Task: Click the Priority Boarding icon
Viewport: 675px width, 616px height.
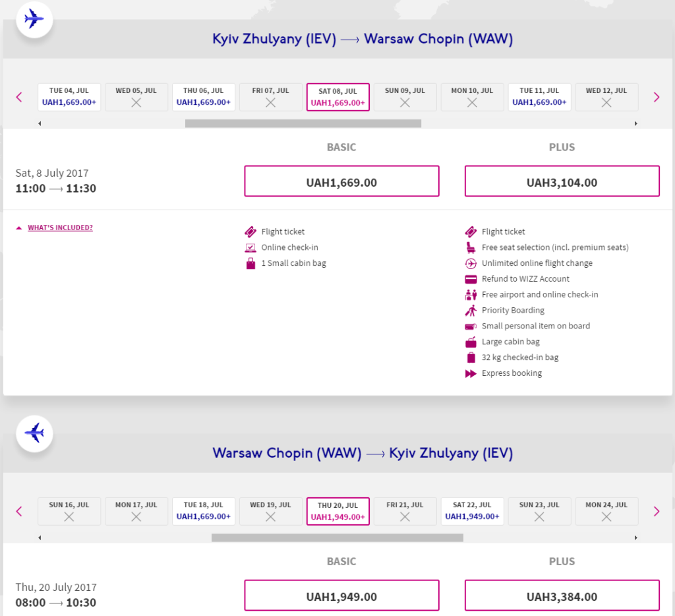Action: coord(471,311)
